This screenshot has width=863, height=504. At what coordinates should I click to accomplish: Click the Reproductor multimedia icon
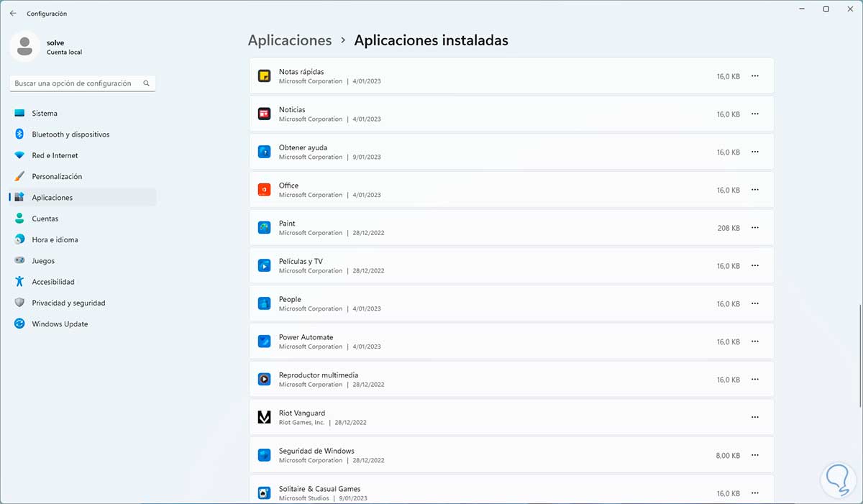coord(264,380)
